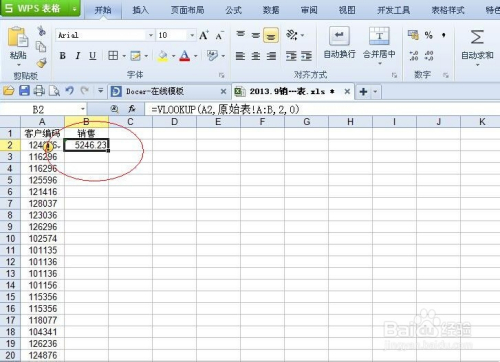Align text to top of cell
The image size is (500, 362).
pyautogui.click(x=240, y=34)
